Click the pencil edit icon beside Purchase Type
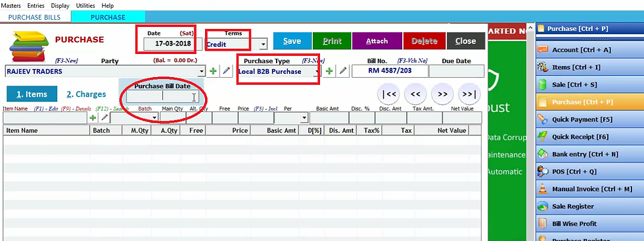Image resolution: width=644 pixels, height=241 pixels. (343, 71)
